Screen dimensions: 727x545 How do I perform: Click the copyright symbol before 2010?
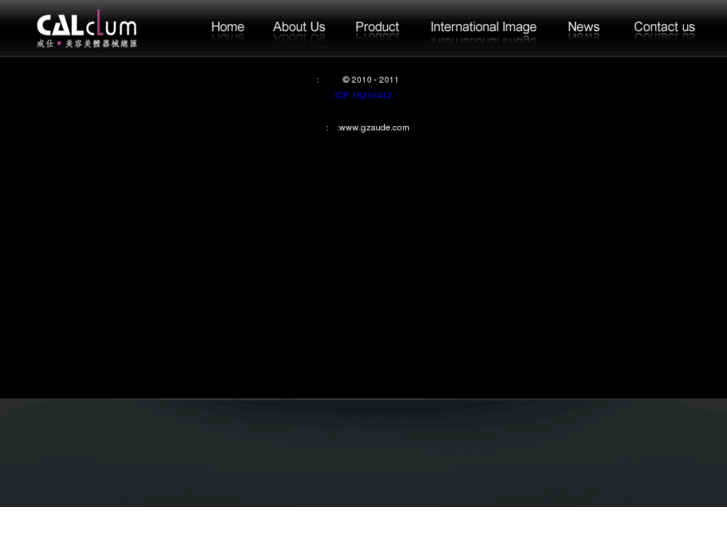pyautogui.click(x=346, y=80)
